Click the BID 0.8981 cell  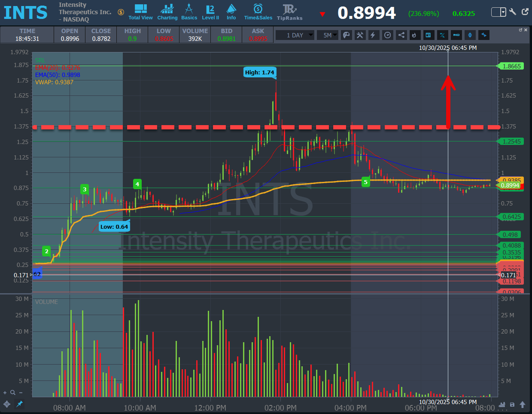227,35
